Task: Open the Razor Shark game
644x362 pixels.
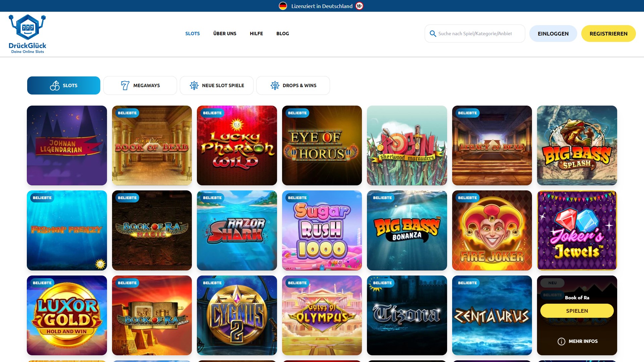Action: point(237,230)
